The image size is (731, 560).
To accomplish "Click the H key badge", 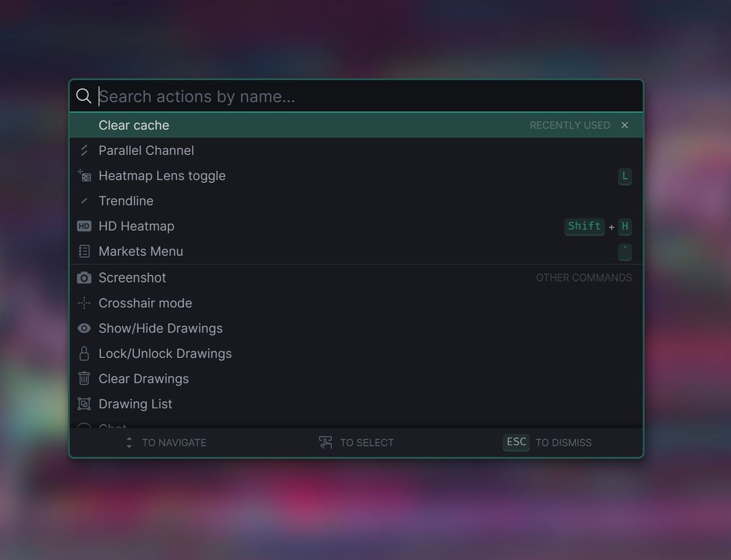I will click(624, 227).
